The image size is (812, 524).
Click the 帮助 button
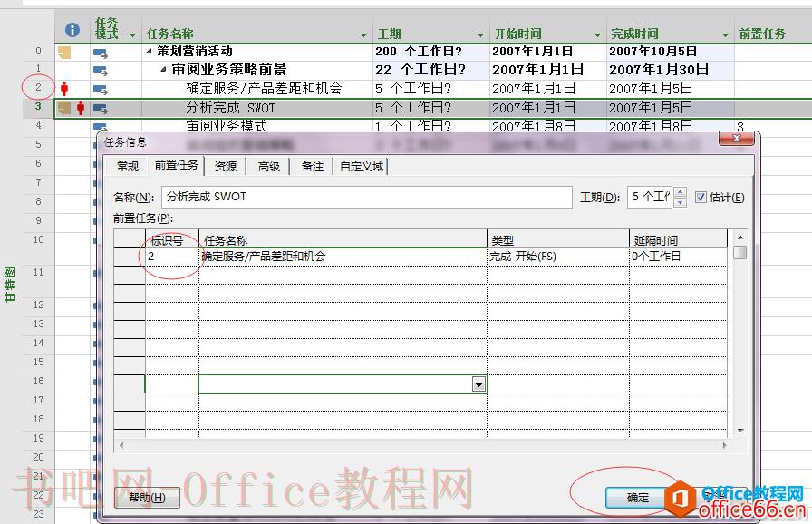tap(147, 498)
